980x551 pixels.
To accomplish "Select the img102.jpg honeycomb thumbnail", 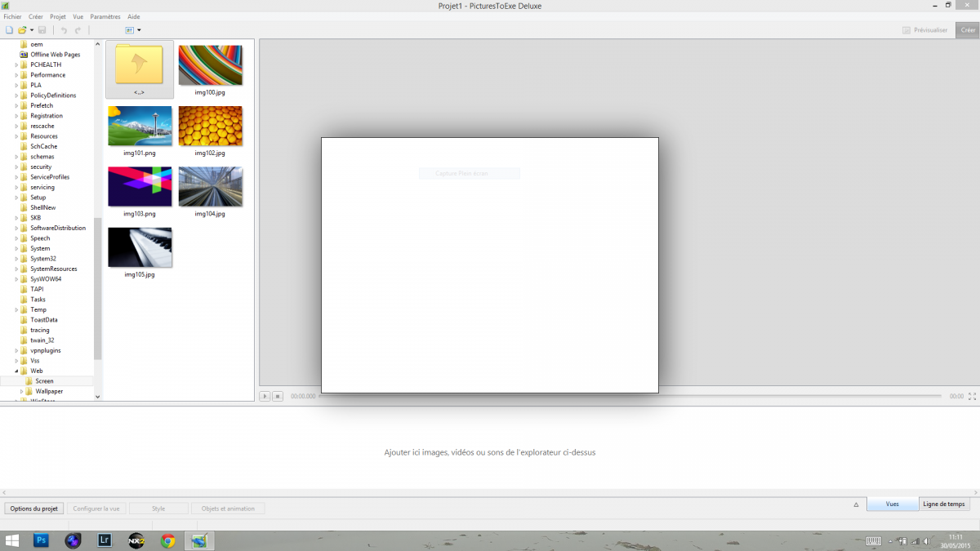I will [210, 126].
